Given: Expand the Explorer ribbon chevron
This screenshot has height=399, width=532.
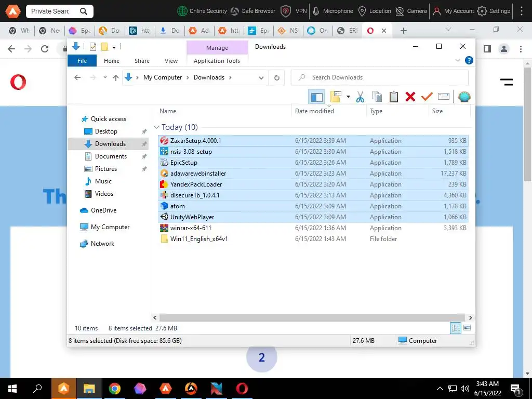Looking at the screenshot, I should coord(457,60).
